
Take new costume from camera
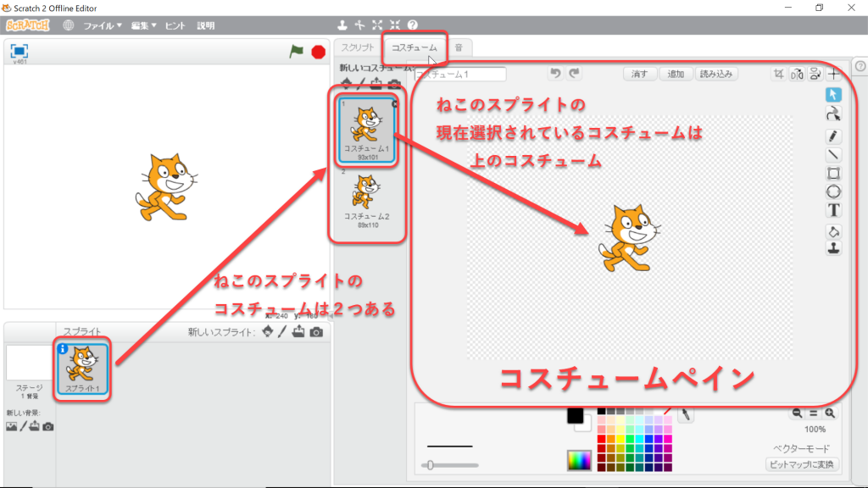(x=394, y=85)
